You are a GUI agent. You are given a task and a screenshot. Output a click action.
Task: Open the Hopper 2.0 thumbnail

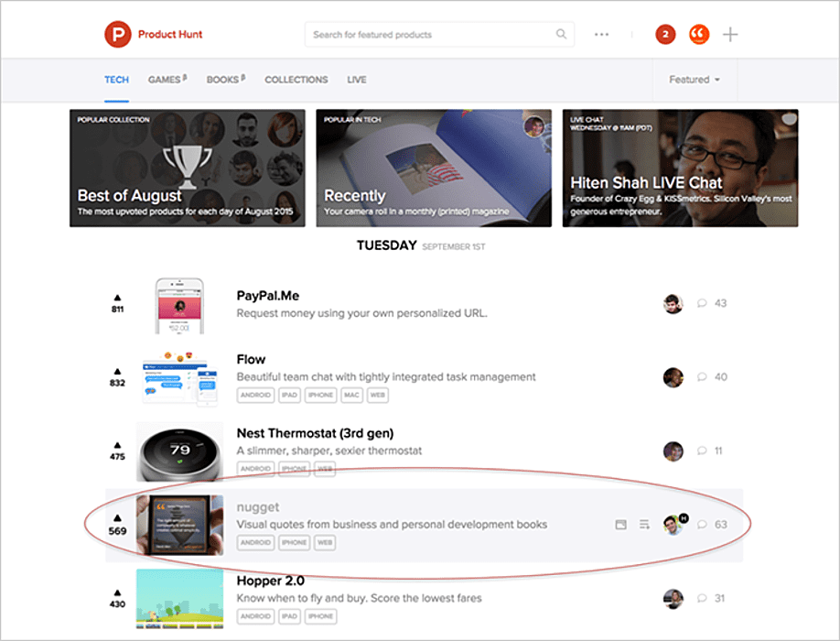pyautogui.click(x=179, y=599)
